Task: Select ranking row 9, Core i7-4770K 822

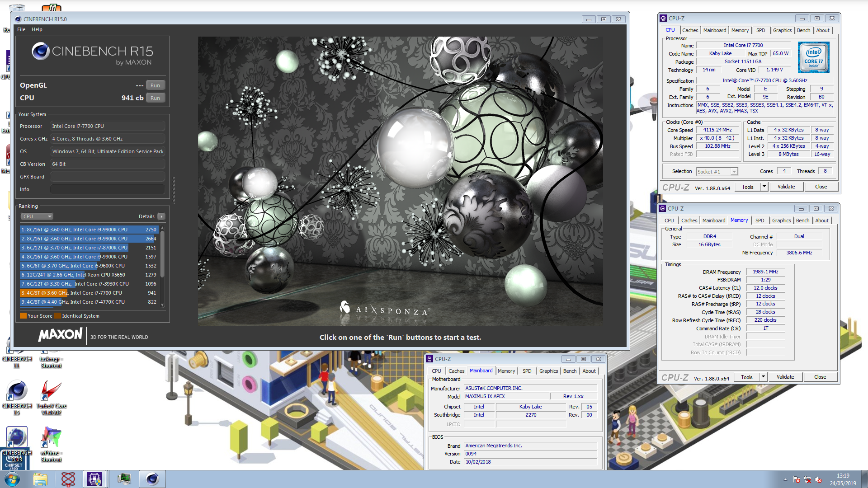Action: point(89,302)
